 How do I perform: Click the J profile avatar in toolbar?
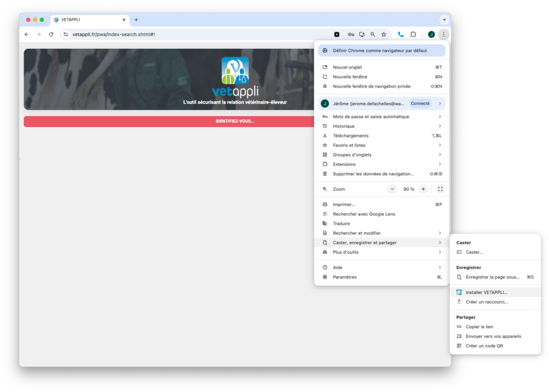(432, 34)
